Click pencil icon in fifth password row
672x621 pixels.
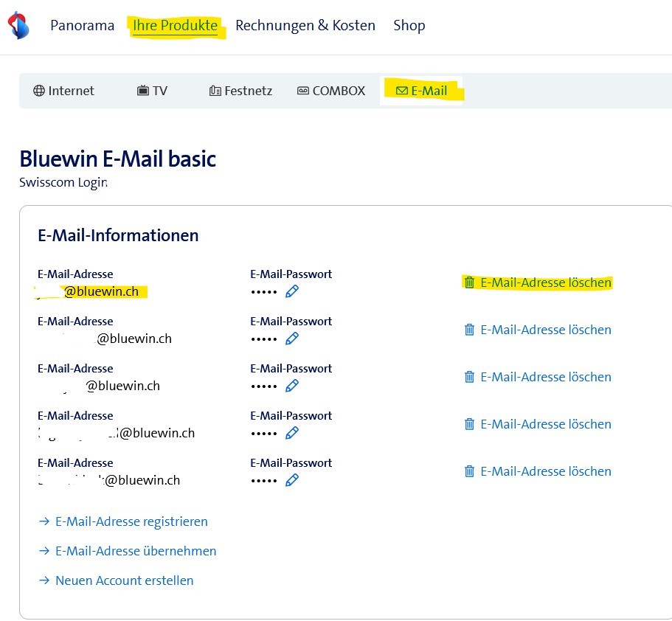(x=292, y=480)
